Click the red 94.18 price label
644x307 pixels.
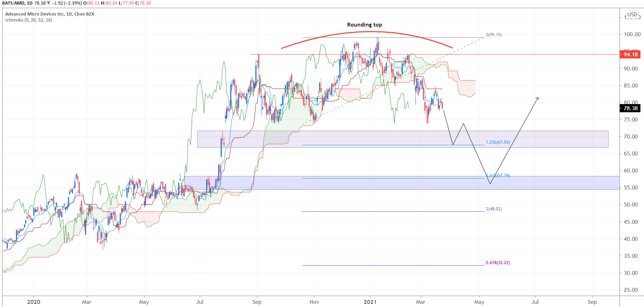(631, 55)
